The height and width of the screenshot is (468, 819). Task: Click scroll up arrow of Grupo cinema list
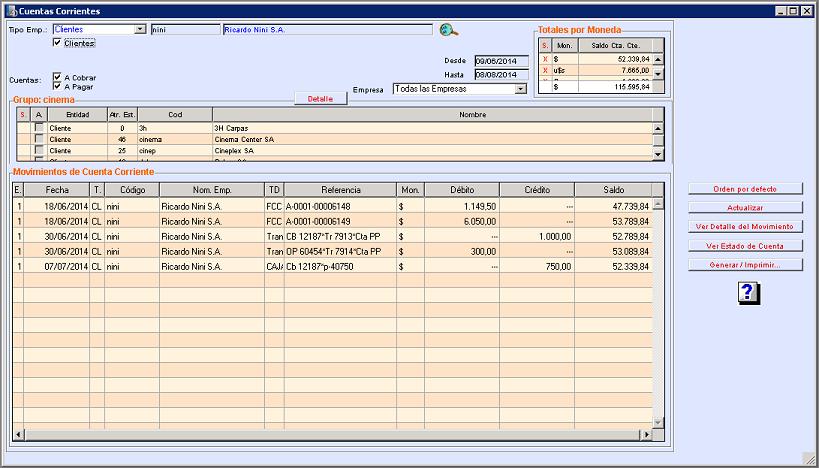(658, 128)
